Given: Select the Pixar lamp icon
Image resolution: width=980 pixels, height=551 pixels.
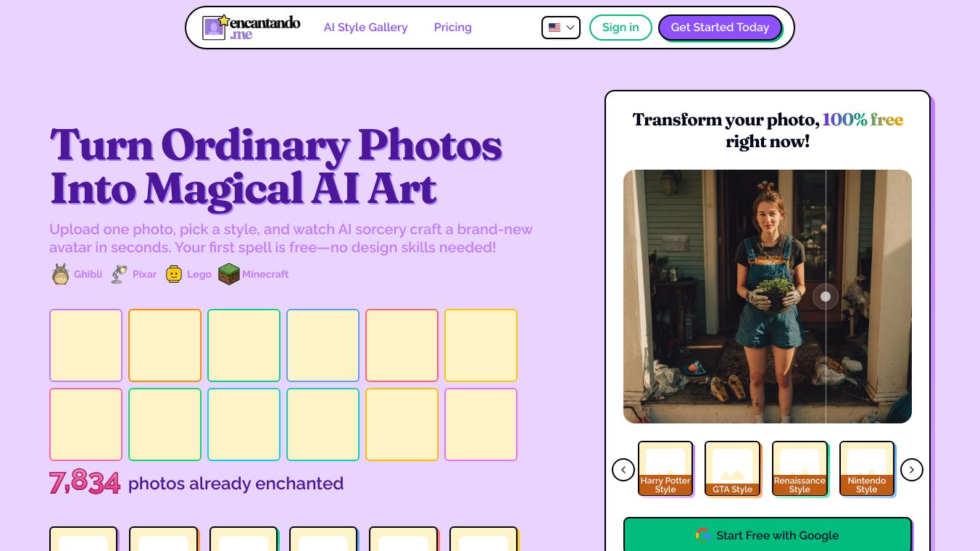Looking at the screenshot, I should (x=119, y=274).
